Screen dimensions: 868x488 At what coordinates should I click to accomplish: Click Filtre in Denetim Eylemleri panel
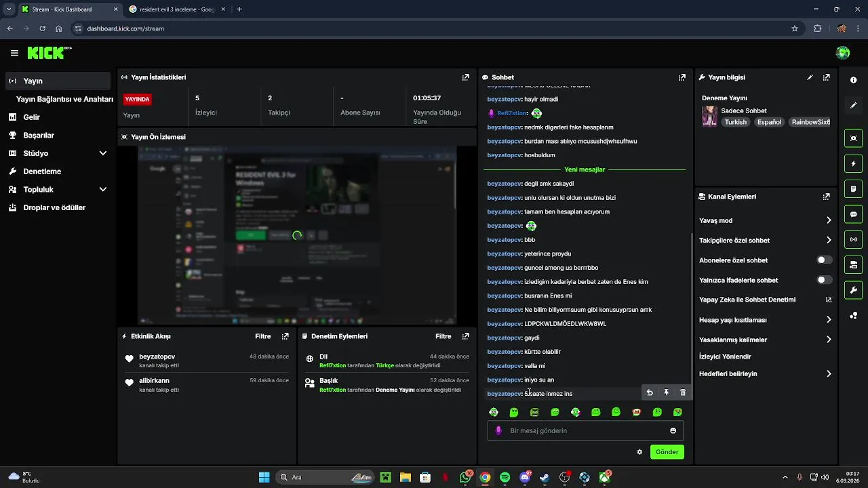(x=443, y=336)
